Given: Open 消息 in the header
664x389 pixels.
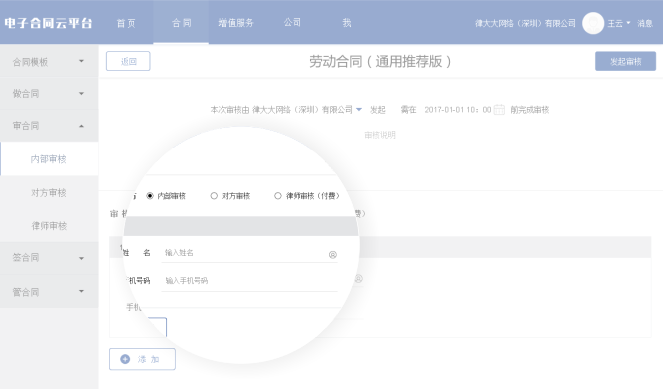Looking at the screenshot, I should tap(645, 23).
